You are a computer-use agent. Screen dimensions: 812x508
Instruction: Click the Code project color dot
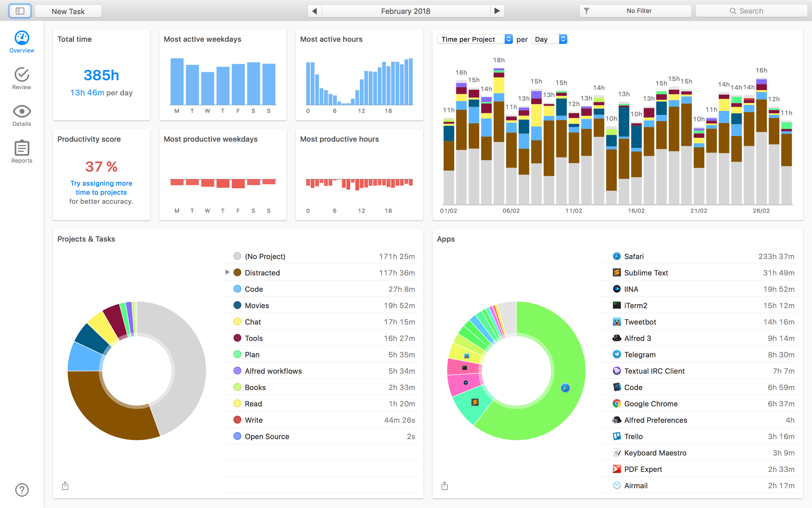point(237,289)
